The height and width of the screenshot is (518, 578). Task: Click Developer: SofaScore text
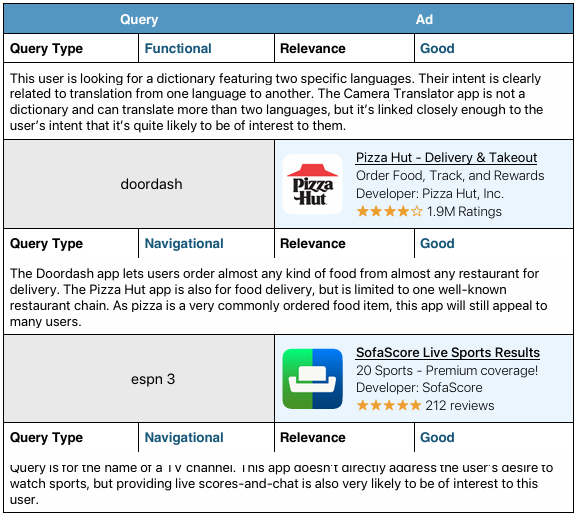[419, 387]
